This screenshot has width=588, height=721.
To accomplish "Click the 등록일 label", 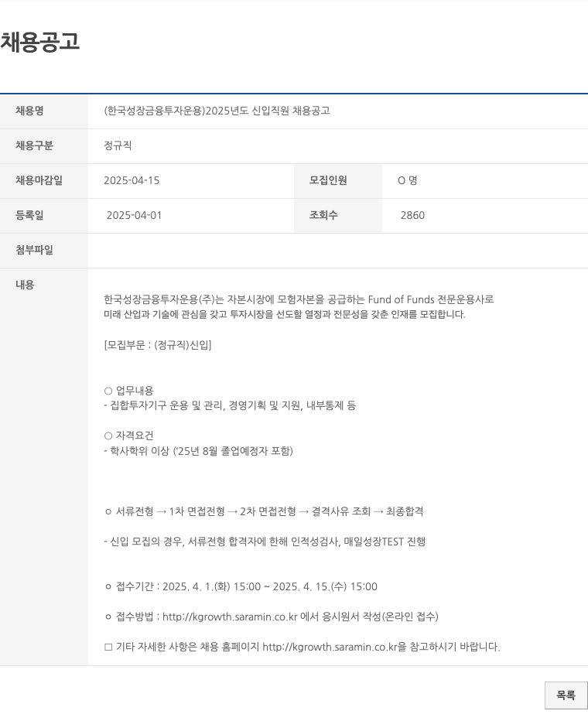I will click(x=29, y=215).
